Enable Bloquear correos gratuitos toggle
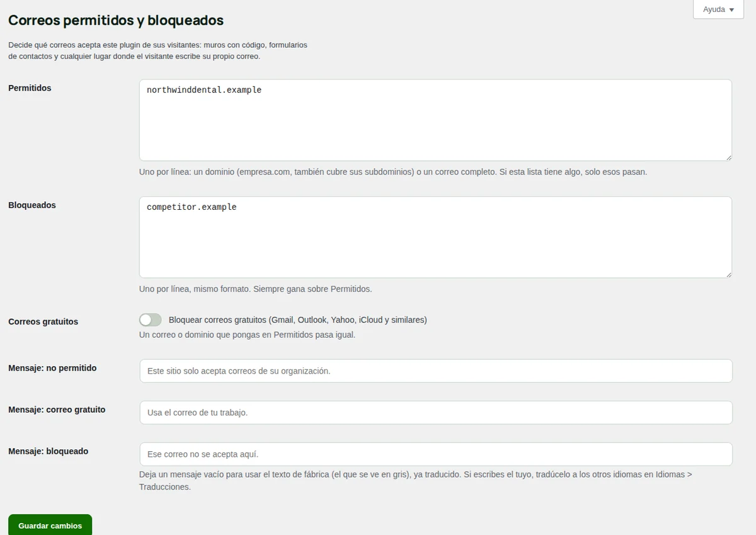756x535 pixels. [151, 320]
